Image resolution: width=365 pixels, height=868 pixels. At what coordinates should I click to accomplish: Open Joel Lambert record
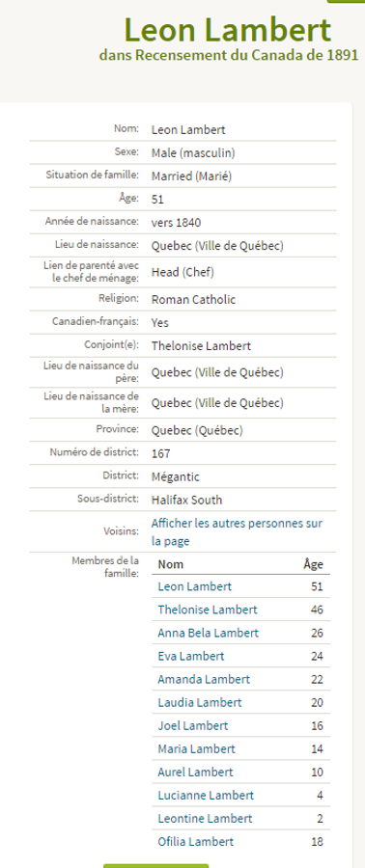tap(193, 725)
